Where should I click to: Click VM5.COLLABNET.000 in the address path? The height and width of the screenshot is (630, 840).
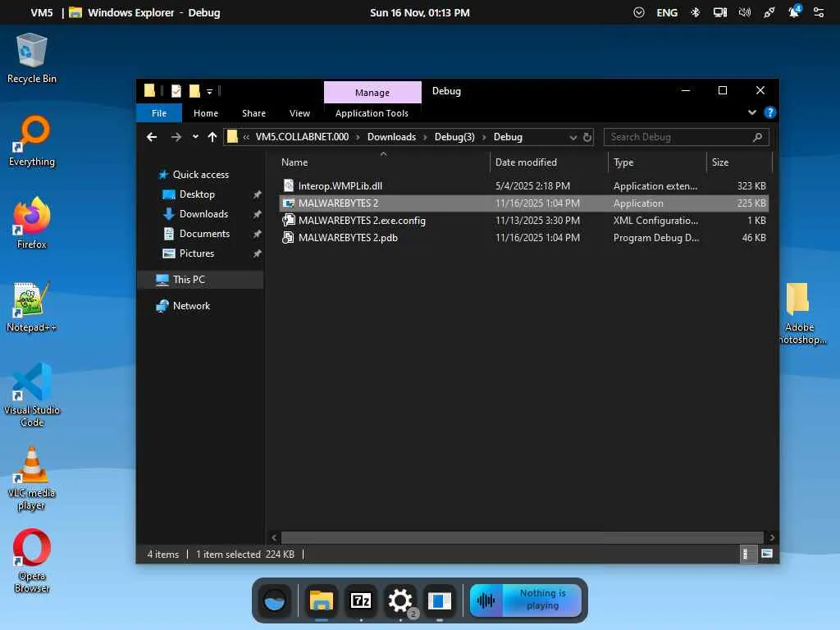tap(302, 137)
